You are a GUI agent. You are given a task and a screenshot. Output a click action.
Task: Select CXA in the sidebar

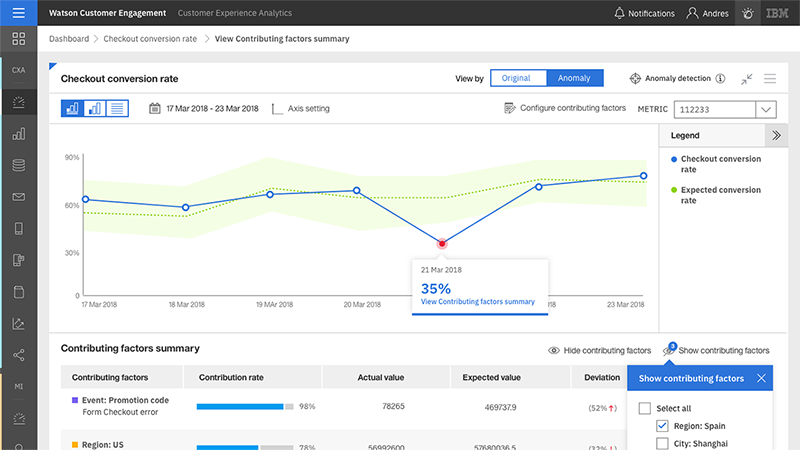(18, 70)
